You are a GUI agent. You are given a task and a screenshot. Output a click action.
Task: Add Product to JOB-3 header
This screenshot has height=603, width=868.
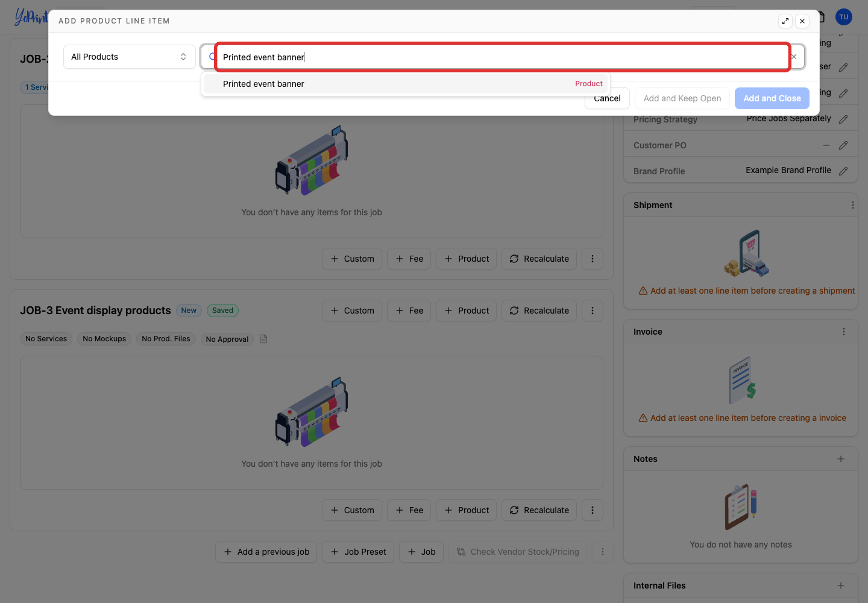(467, 311)
